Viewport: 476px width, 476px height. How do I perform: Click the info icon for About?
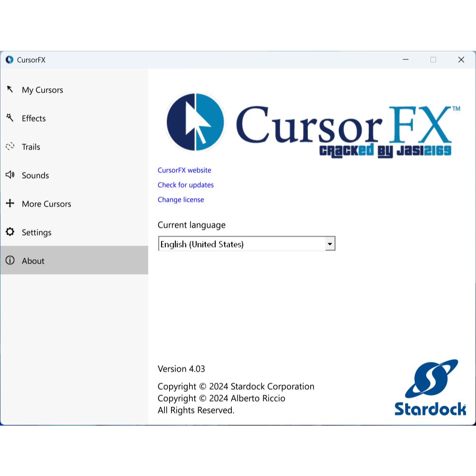pyautogui.click(x=10, y=260)
